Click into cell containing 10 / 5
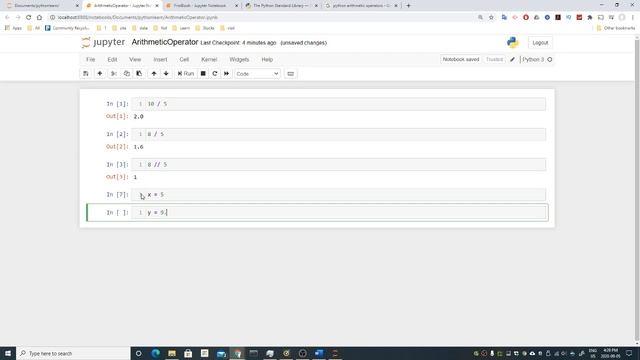640x360 pixels. coord(339,104)
